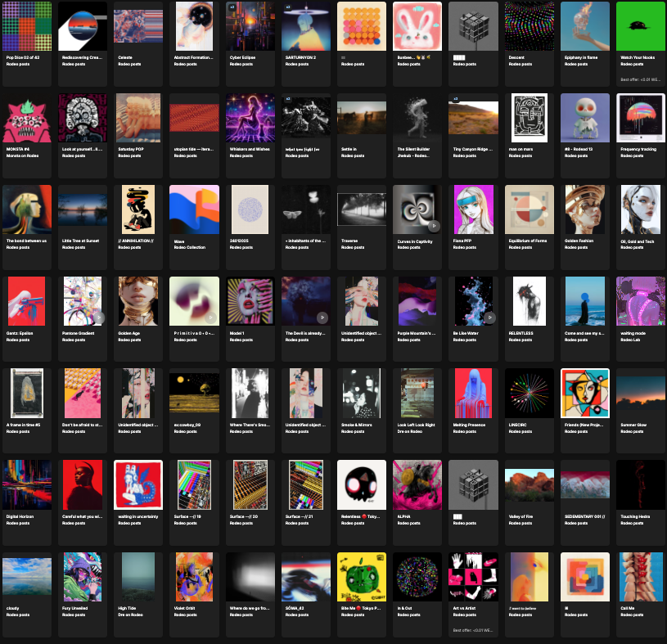Screen dimensions: 667x644
Task: Click play icon on The Devil is already
Action: tap(322, 317)
